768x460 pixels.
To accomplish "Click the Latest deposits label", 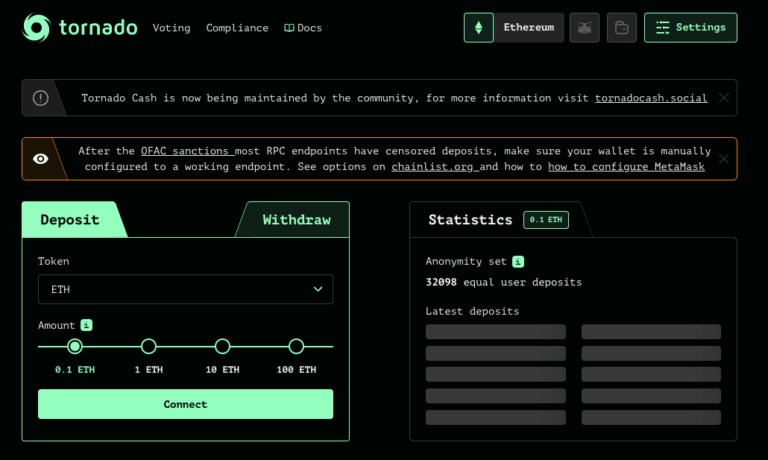I will [x=472, y=311].
